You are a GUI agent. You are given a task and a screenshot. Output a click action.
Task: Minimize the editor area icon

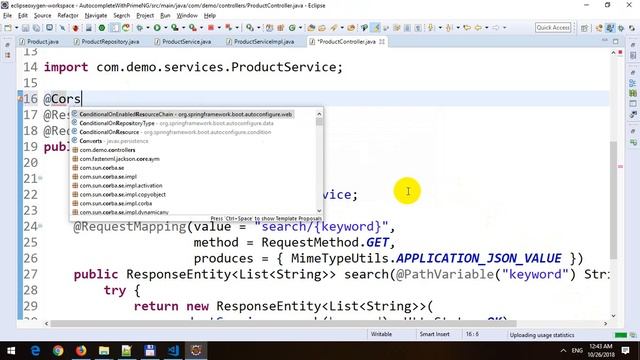tap(605, 41)
